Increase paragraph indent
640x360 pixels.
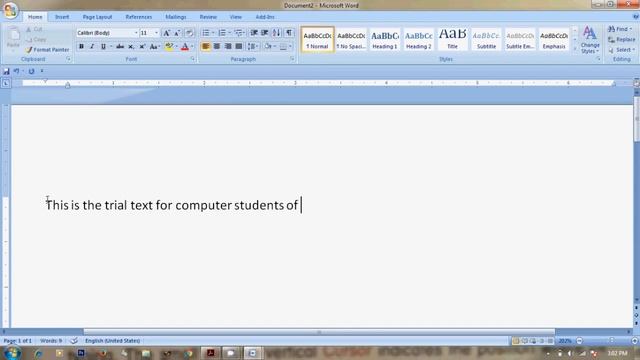coord(264,33)
